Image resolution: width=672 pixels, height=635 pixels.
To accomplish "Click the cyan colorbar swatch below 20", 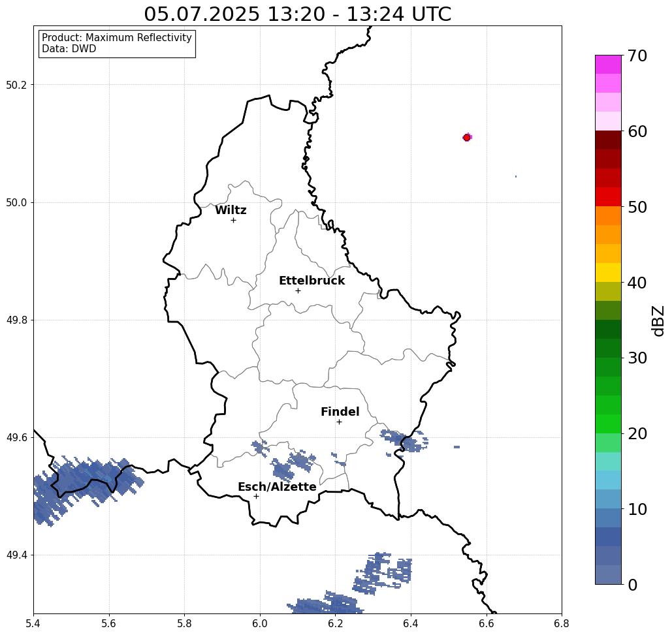I will [608, 461].
